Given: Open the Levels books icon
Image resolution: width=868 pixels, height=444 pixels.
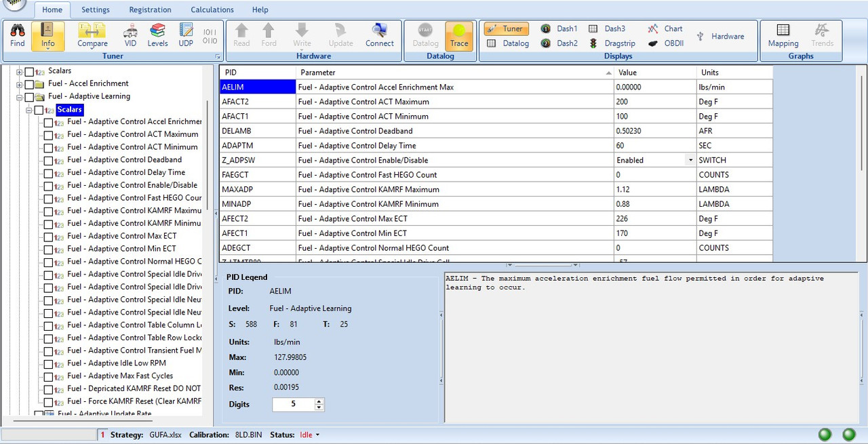Looking at the screenshot, I should (x=157, y=35).
